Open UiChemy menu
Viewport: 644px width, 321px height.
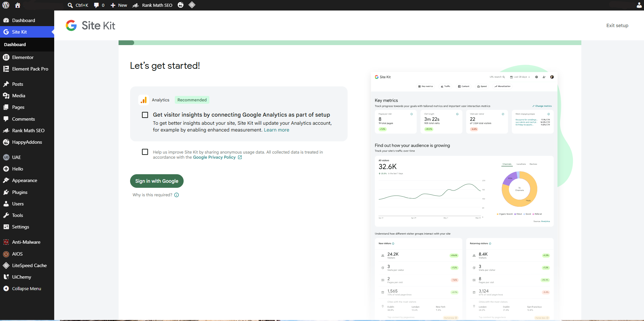coord(27,277)
